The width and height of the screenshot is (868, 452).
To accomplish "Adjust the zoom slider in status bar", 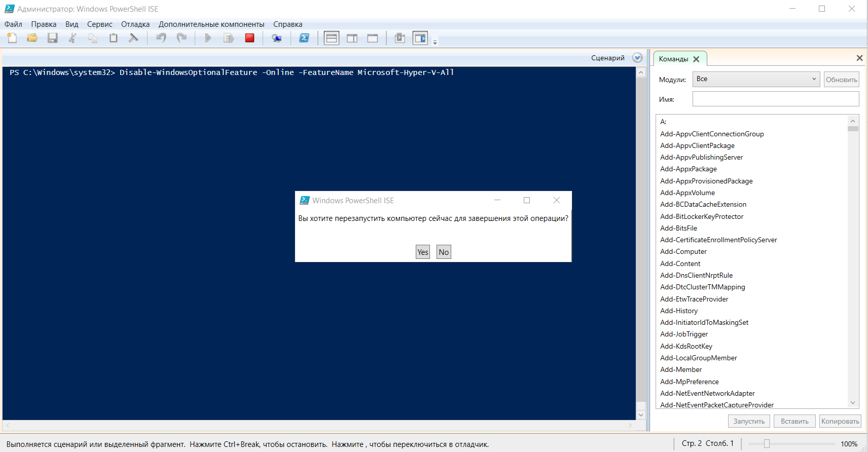I will (x=767, y=444).
